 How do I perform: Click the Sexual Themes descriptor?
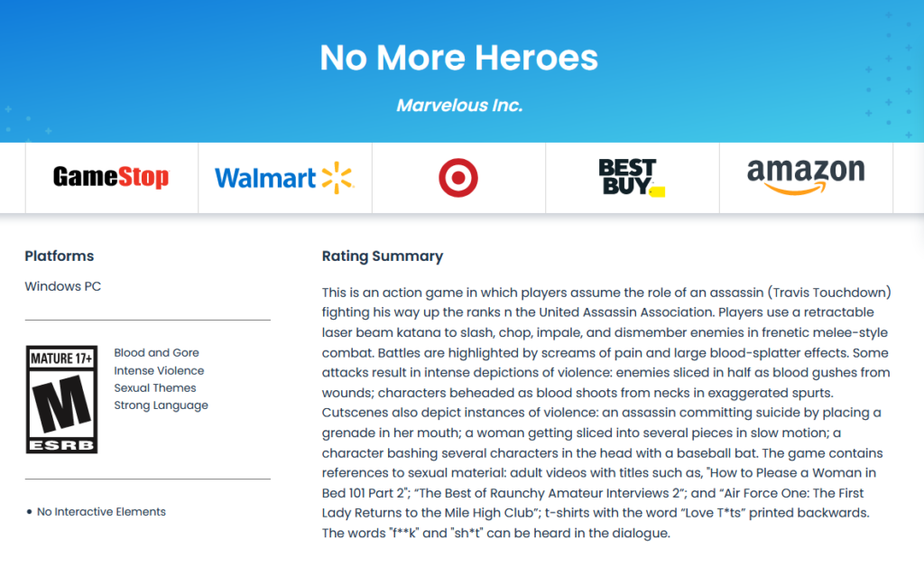[x=155, y=387]
